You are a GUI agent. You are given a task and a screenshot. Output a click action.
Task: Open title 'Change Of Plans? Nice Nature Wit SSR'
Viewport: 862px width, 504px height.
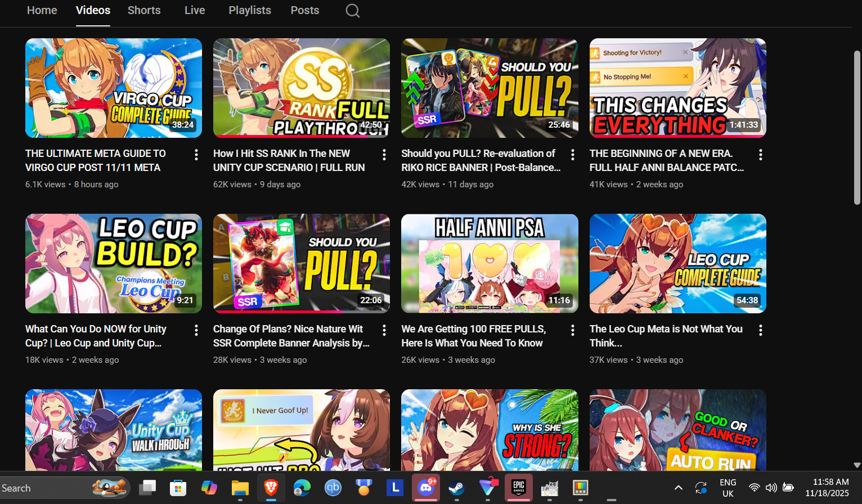(291, 336)
